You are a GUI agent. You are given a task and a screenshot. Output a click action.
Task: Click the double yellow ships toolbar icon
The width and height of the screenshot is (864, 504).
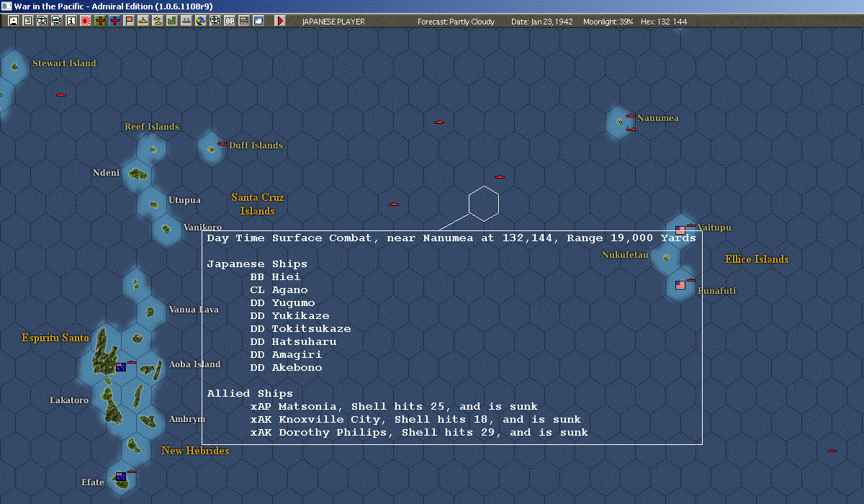[157, 21]
